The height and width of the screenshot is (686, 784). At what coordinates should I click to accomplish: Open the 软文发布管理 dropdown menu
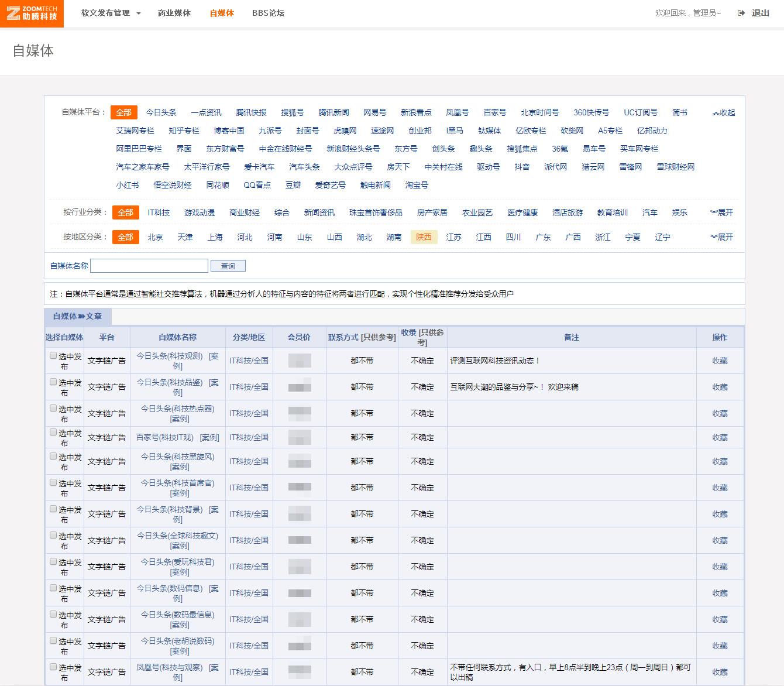point(111,13)
